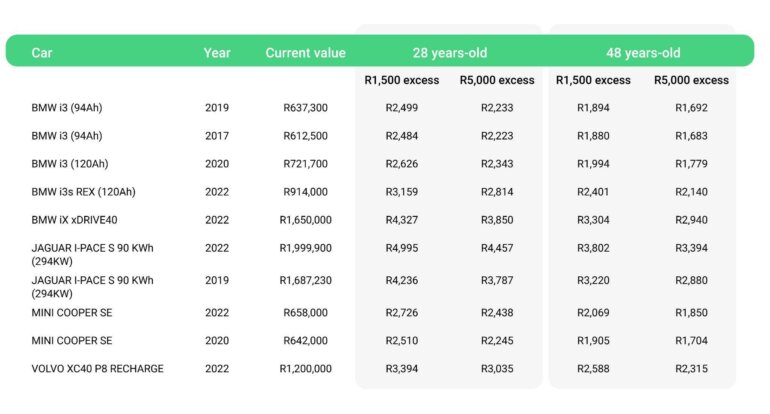Screen dimensions: 770x414
Task: Click the current value R1,999,900
Action: click(305, 248)
